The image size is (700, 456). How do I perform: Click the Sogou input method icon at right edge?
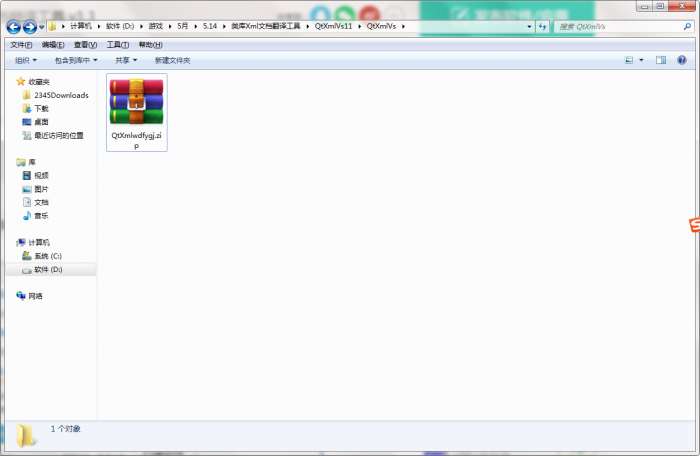[695, 225]
